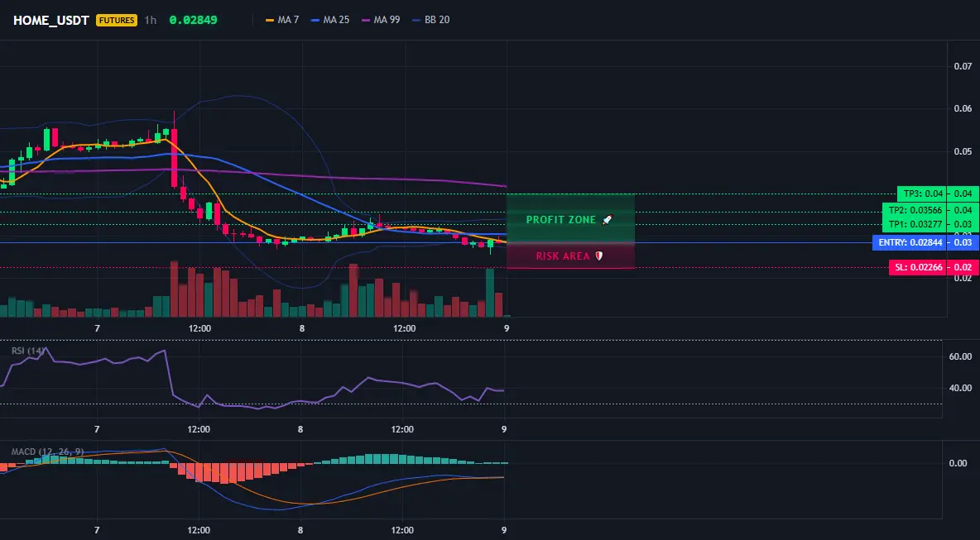
Task: Toggle the BB 20 legend item
Action: pyautogui.click(x=431, y=20)
